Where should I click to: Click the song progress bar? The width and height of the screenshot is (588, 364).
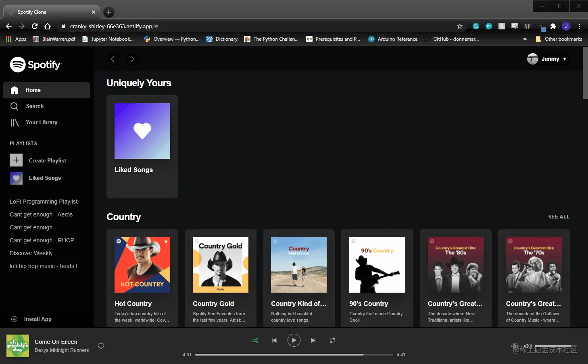[x=294, y=355]
